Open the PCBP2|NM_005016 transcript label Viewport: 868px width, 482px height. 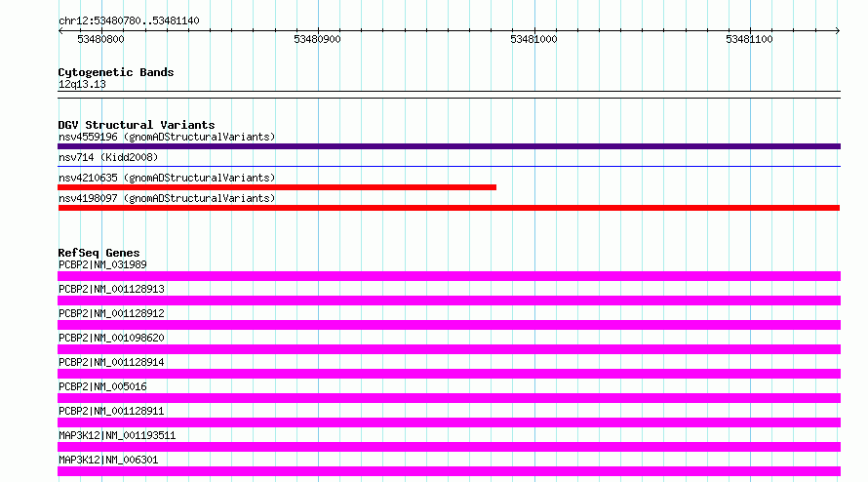point(102,386)
